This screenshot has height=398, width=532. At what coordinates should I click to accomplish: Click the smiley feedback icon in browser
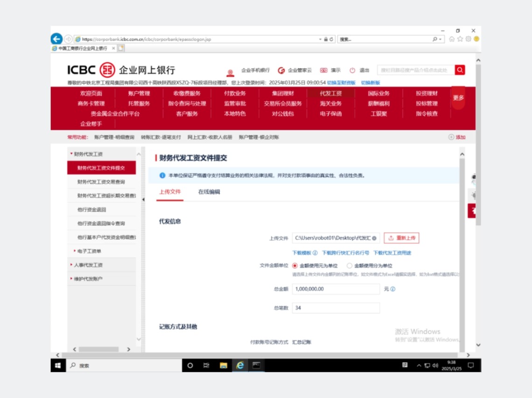pyautogui.click(x=476, y=39)
